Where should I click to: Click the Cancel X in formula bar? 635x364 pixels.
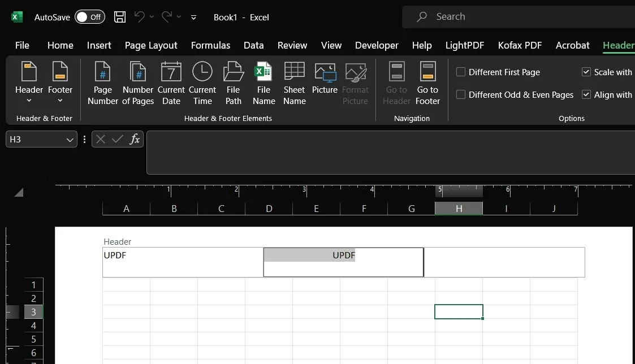pos(101,139)
